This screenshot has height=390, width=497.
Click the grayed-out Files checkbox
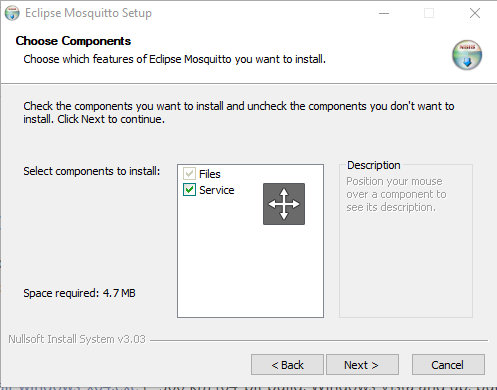[x=189, y=174]
